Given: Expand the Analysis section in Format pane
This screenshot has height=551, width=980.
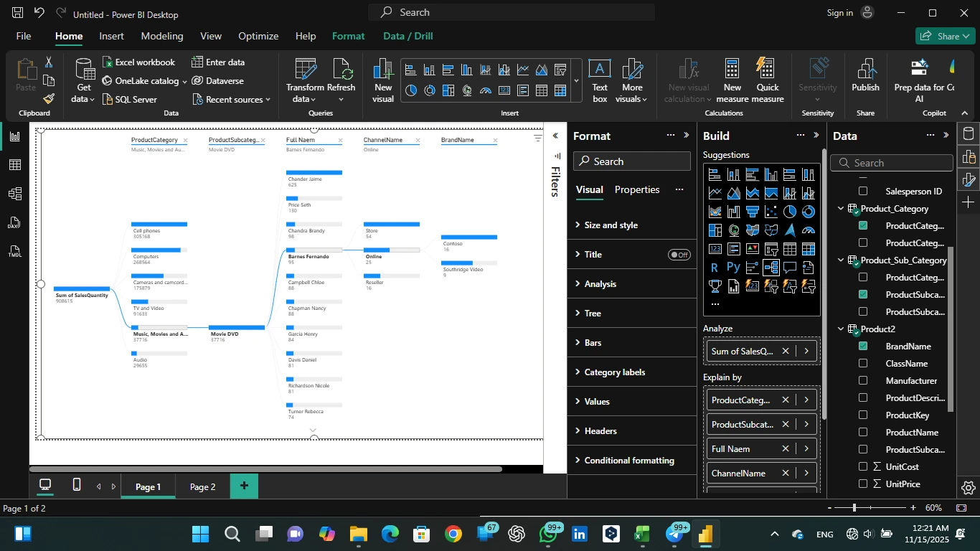Looking at the screenshot, I should point(631,284).
